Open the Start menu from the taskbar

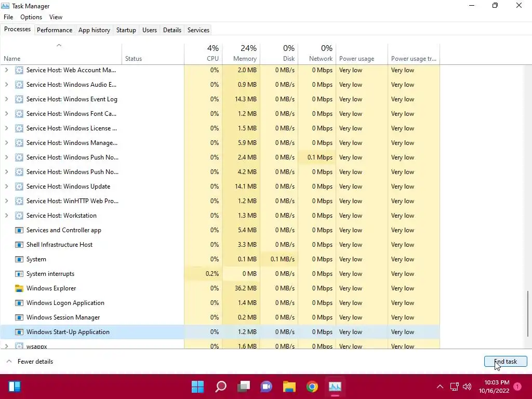(x=197, y=387)
